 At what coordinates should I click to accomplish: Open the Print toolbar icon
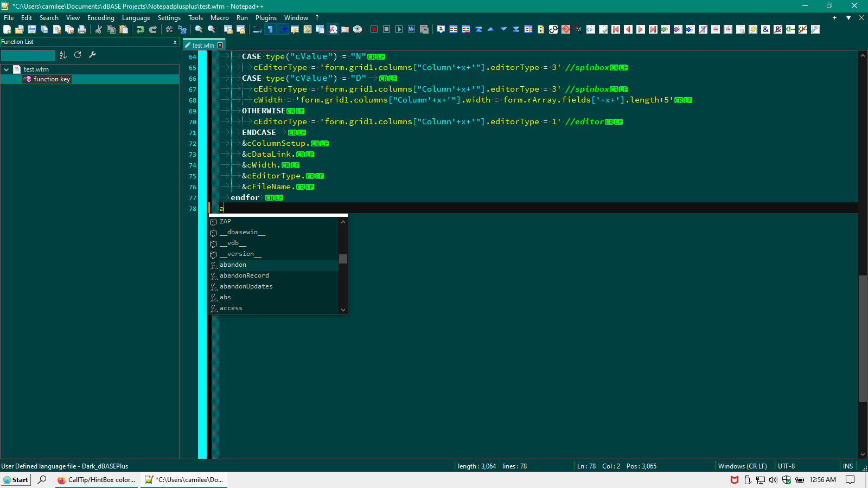coord(81,30)
